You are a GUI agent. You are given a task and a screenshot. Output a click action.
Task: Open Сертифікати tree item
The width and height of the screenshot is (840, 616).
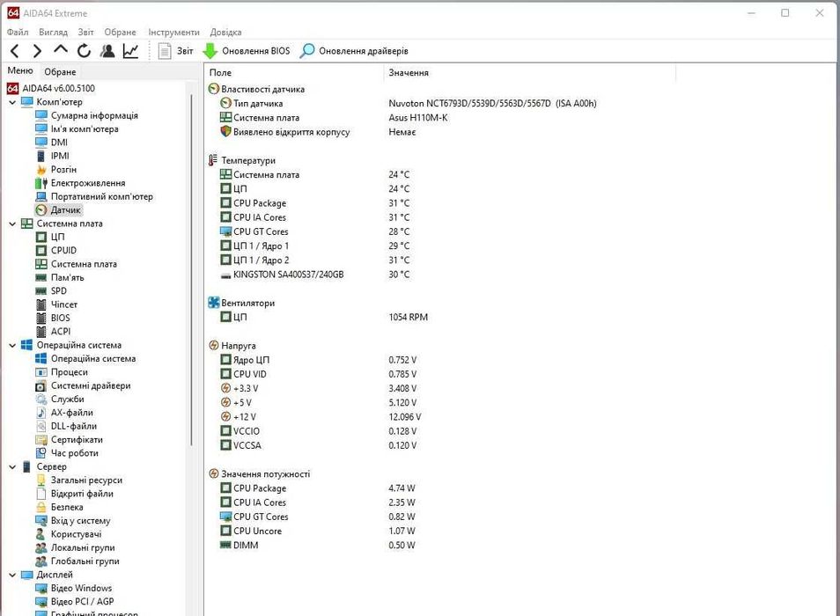tap(69, 439)
